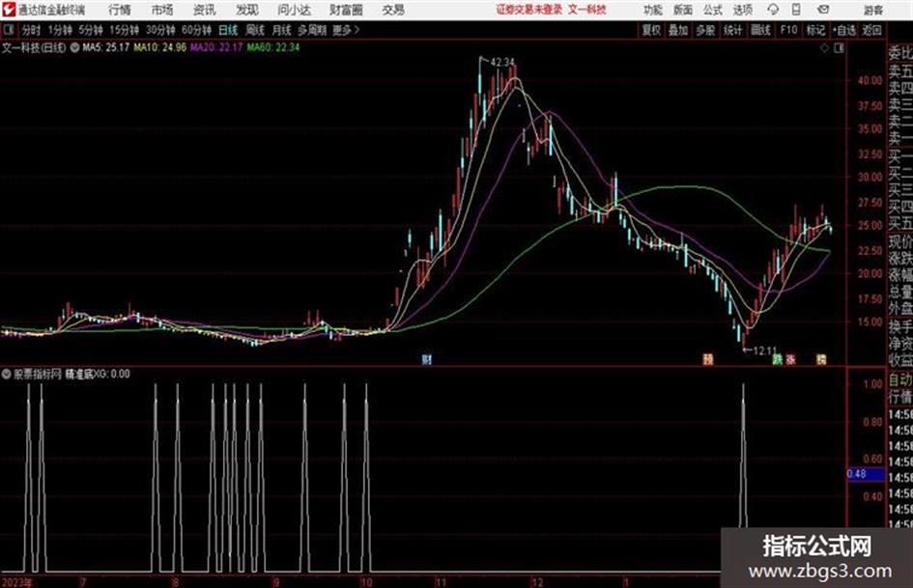Click the blue 0.48 axis value marker

(864, 474)
